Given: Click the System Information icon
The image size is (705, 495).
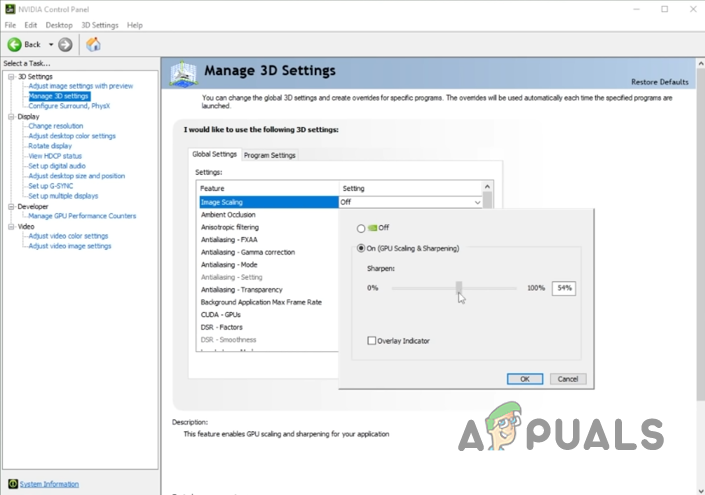Looking at the screenshot, I should click(13, 484).
